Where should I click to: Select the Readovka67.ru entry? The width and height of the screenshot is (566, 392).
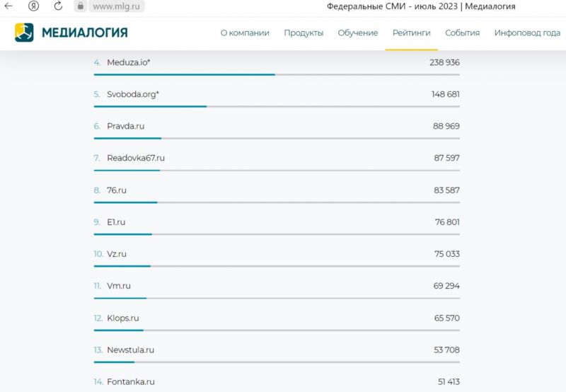pyautogui.click(x=136, y=158)
